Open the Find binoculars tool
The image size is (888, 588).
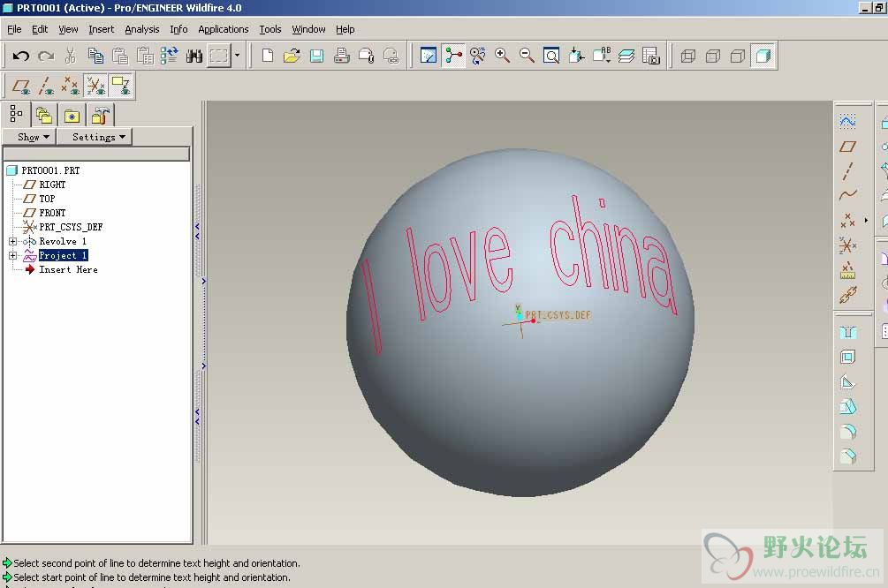pyautogui.click(x=194, y=56)
